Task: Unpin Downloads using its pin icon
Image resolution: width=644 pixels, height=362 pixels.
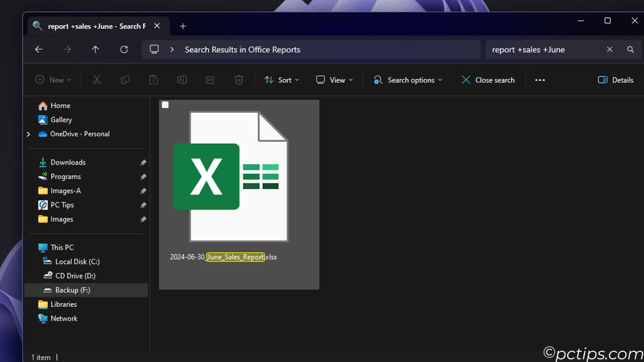Action: [143, 162]
